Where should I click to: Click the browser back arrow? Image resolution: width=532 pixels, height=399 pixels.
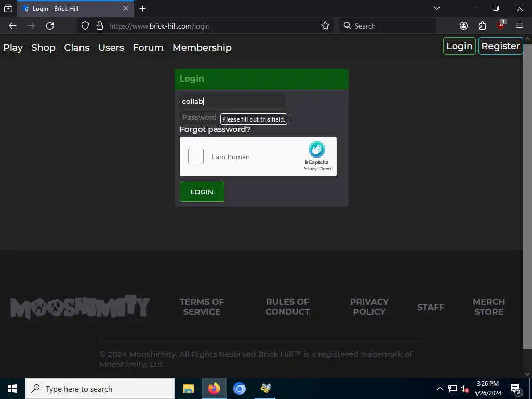point(12,26)
